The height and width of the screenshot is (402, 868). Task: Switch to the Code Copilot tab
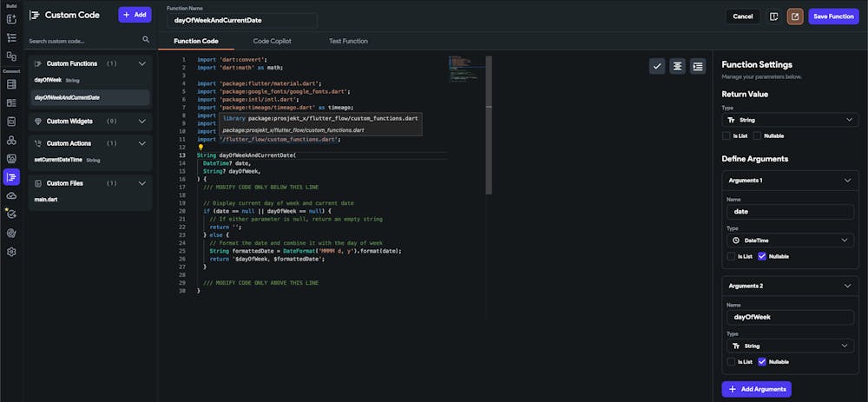[x=272, y=41]
